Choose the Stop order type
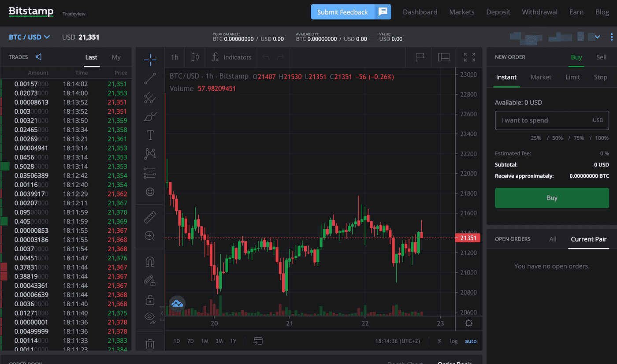The width and height of the screenshot is (617, 364). [x=600, y=77]
